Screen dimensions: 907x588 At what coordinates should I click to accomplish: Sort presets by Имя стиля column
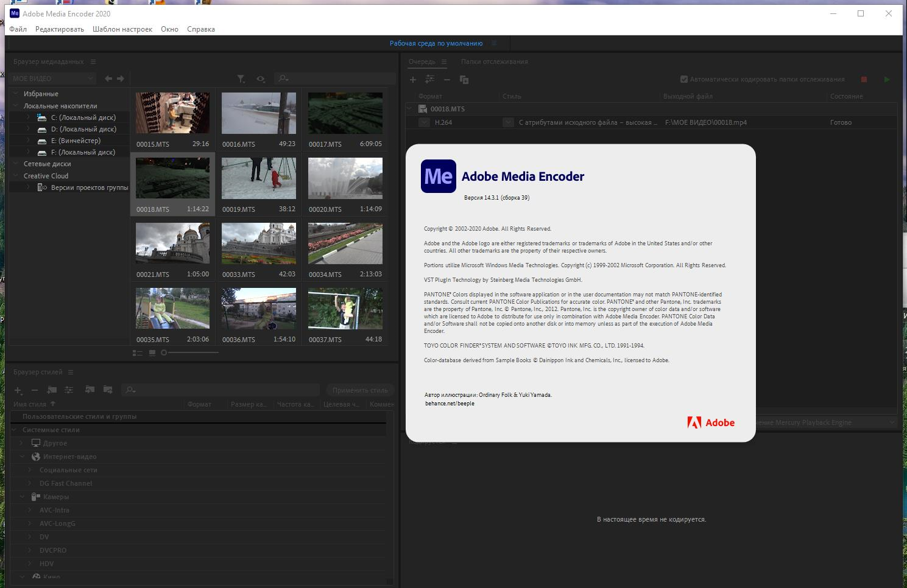click(x=30, y=404)
